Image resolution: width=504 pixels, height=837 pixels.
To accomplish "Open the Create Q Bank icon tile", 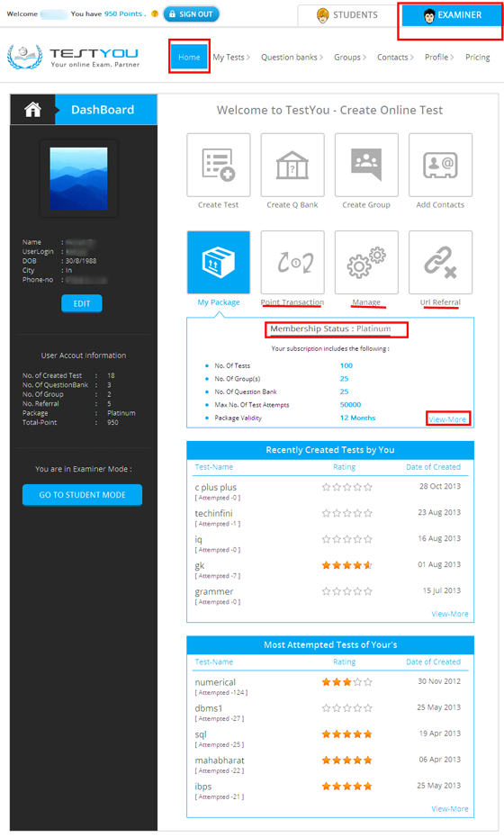I will (292, 165).
